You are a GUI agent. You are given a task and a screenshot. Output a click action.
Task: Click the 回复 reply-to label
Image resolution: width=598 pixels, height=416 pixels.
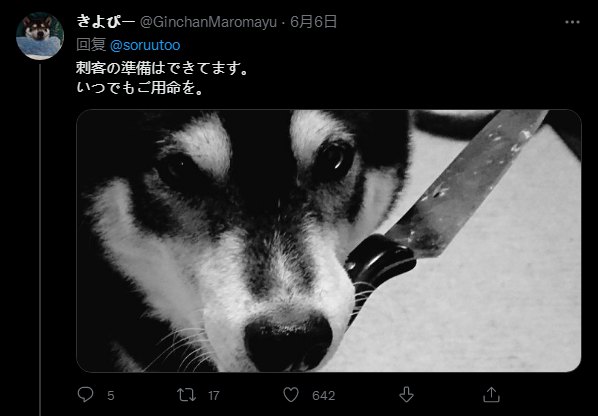point(91,45)
